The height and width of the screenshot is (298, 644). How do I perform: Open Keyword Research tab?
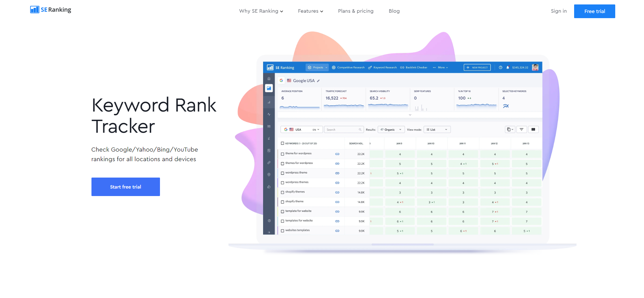382,67
